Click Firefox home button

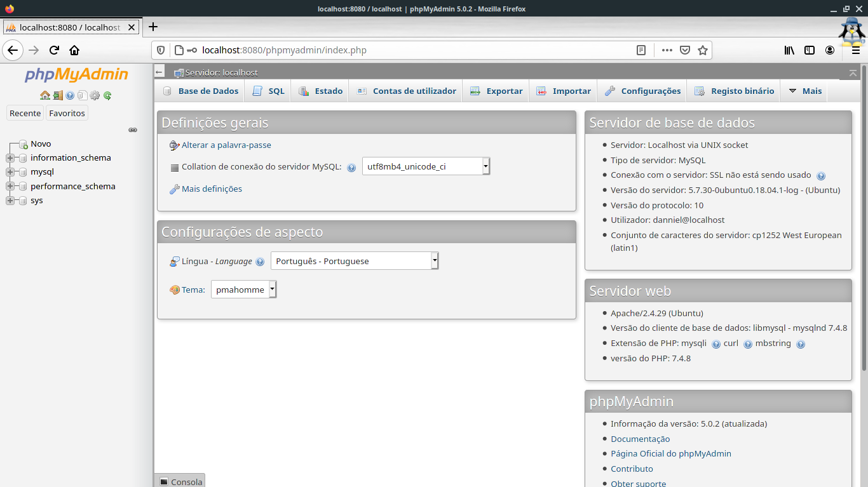tap(74, 50)
